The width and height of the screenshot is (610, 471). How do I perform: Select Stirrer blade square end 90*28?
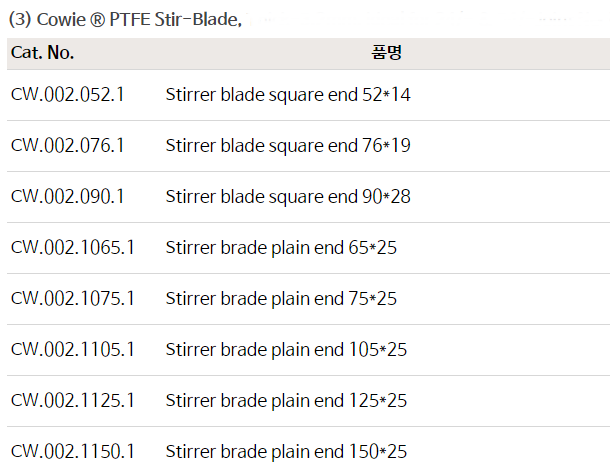pos(288,197)
